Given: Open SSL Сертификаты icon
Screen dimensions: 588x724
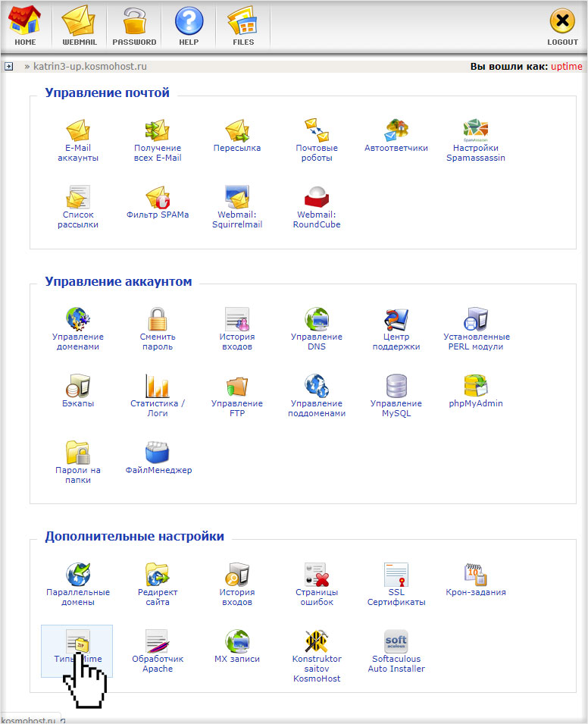Looking at the screenshot, I should pos(396,575).
